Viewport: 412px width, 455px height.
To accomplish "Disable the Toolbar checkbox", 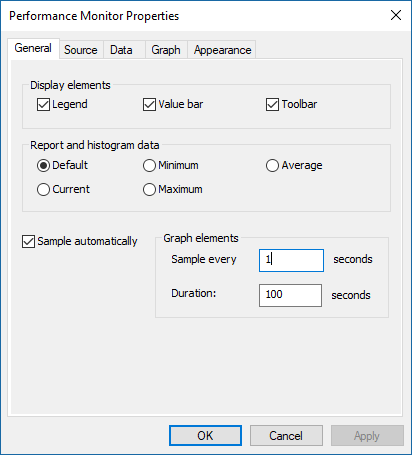I will [x=272, y=104].
